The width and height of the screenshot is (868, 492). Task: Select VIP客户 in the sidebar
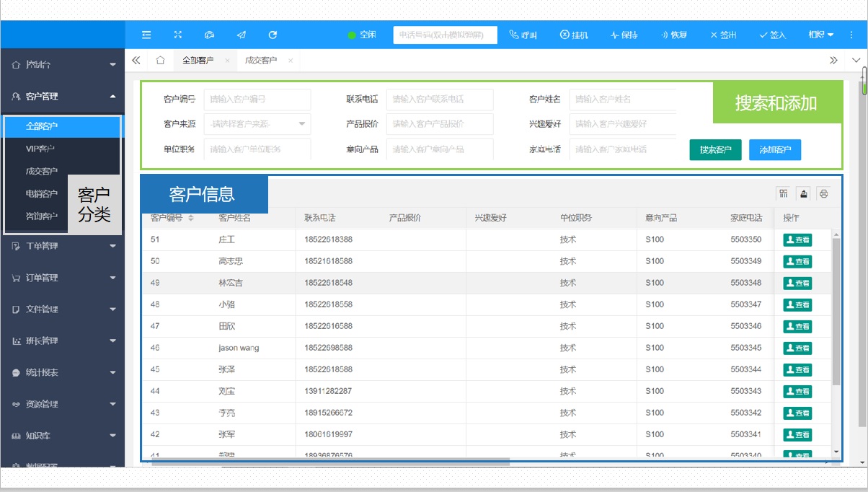[40, 149]
